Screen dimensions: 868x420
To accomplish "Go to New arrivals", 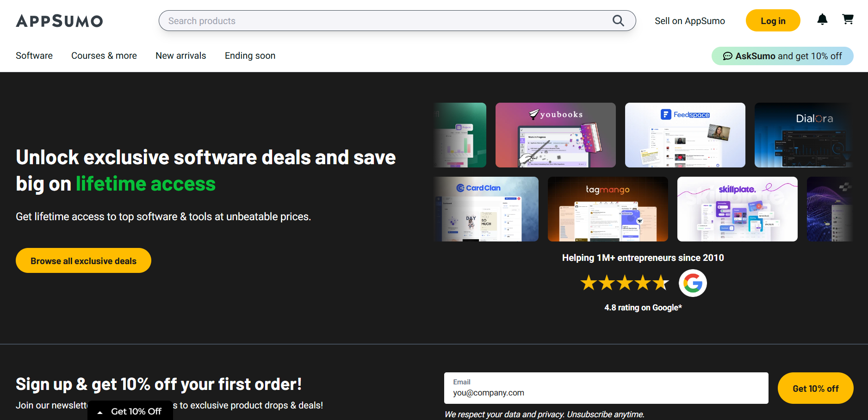I will pos(181,56).
